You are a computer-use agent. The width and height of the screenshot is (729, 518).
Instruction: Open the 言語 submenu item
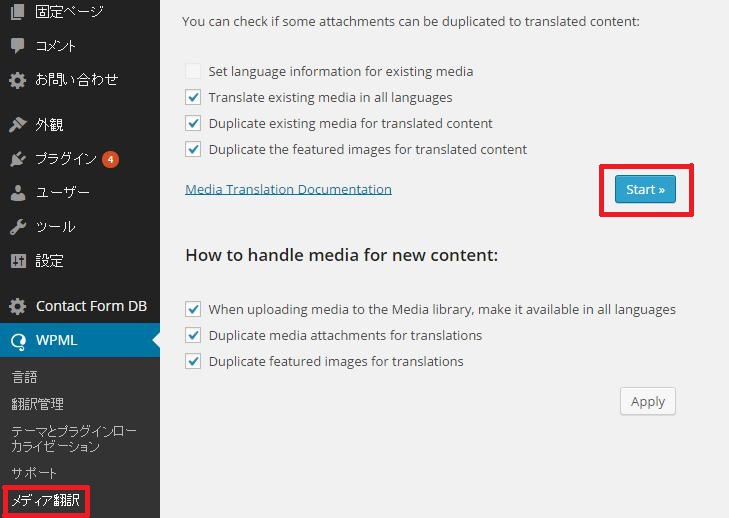tap(25, 377)
